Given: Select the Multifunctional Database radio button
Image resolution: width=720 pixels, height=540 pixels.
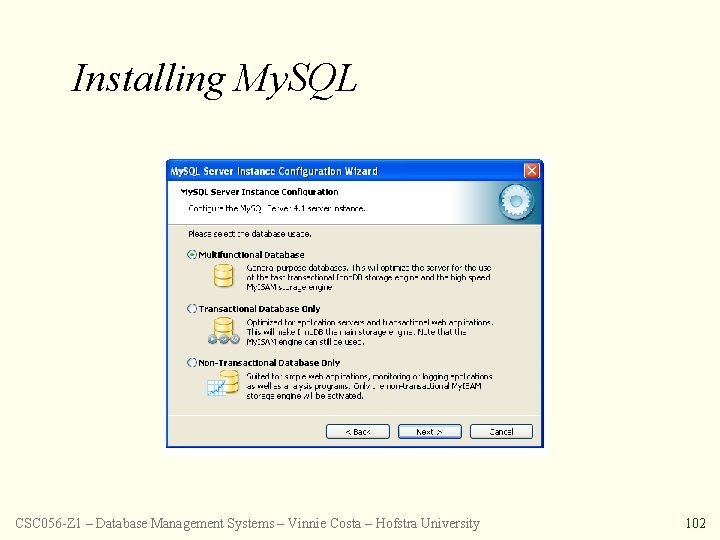Looking at the screenshot, I should (192, 255).
